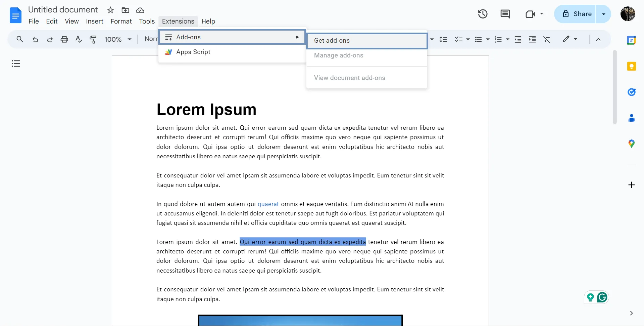Get more side panel add-ons plus icon
Image resolution: width=644 pixels, height=326 pixels.
[x=631, y=185]
